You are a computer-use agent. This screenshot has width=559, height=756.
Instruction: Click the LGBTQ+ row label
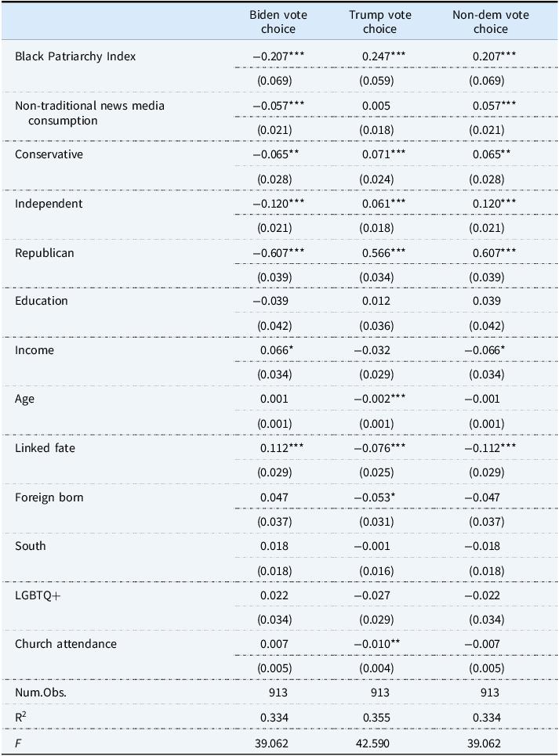[38, 595]
